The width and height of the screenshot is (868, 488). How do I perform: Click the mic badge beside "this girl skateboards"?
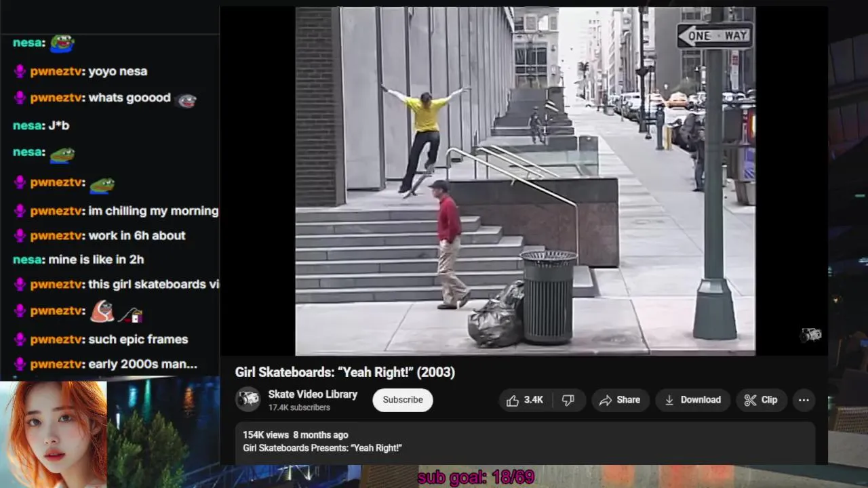tap(20, 284)
